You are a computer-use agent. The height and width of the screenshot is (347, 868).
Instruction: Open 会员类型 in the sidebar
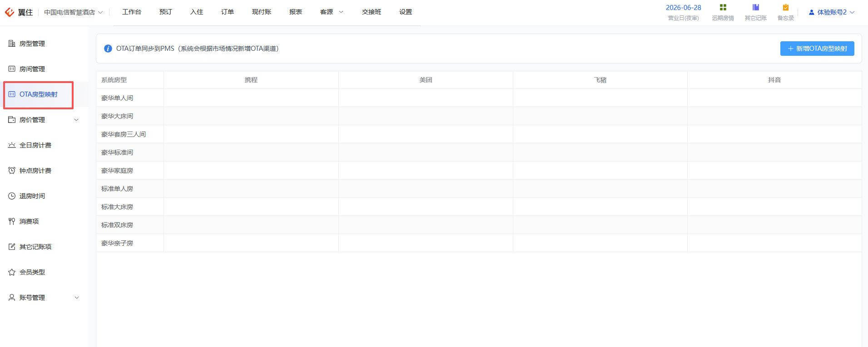click(32, 272)
